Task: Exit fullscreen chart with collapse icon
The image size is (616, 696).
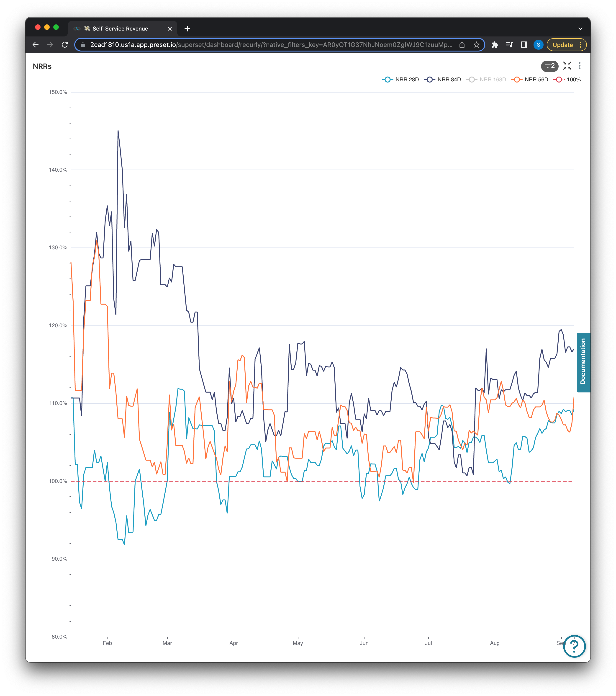Action: pyautogui.click(x=567, y=66)
